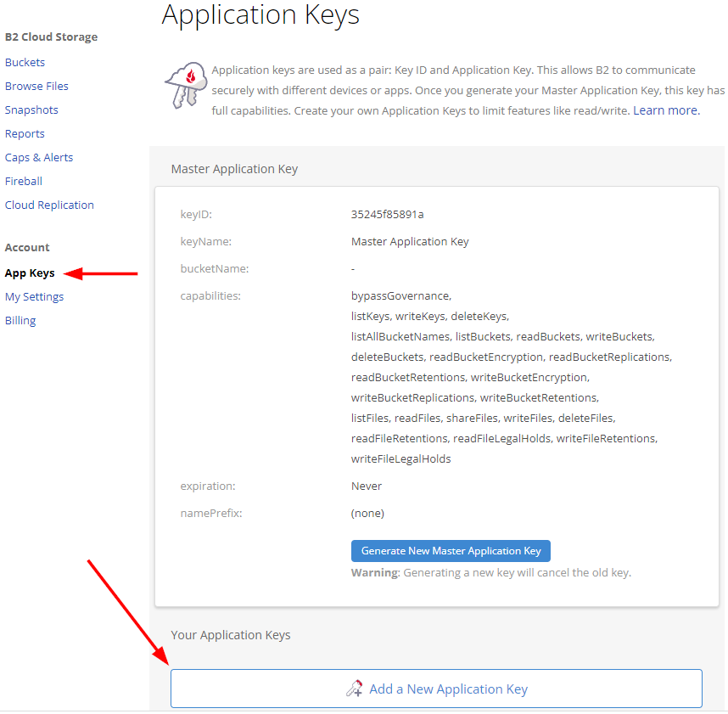This screenshot has height=714, width=728.
Task: Go to the Billing page
Action: [20, 321]
